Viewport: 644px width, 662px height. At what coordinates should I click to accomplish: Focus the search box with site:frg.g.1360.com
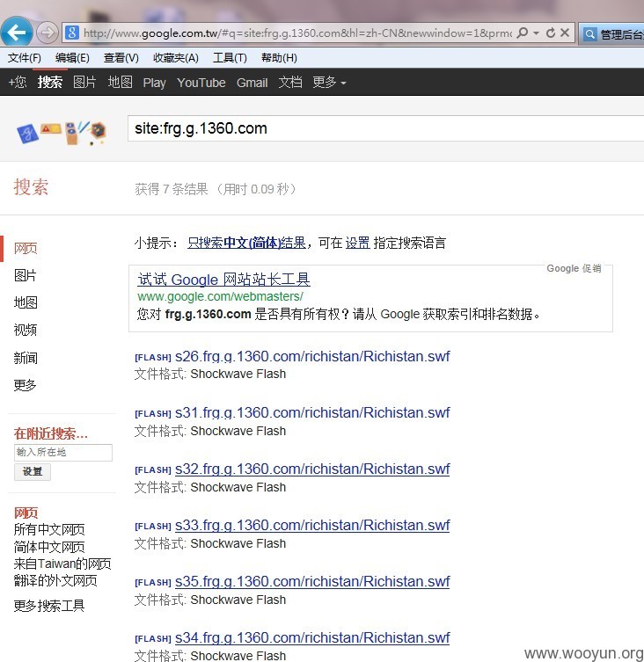385,128
